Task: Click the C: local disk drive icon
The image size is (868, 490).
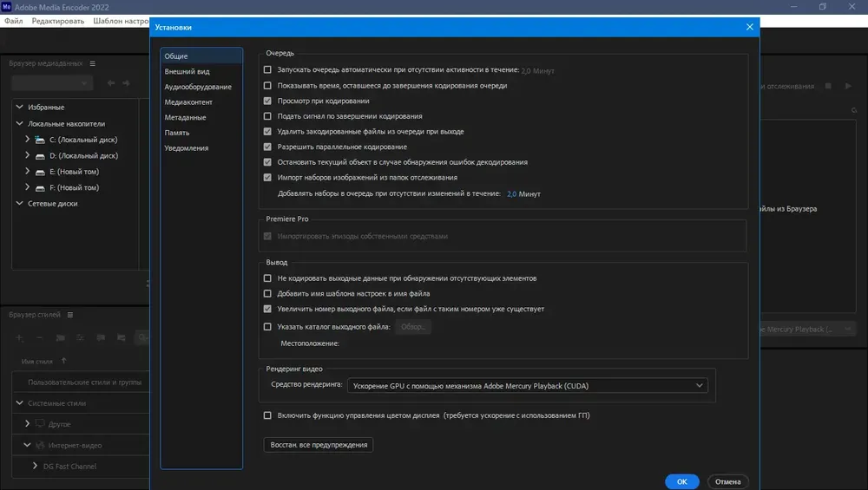Action: [40, 140]
